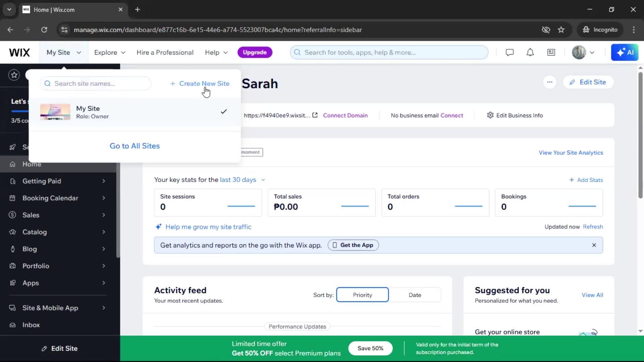Viewport: 644px width, 362px height.
Task: Click the favorites star icon in sidebar
Action: tap(14, 75)
